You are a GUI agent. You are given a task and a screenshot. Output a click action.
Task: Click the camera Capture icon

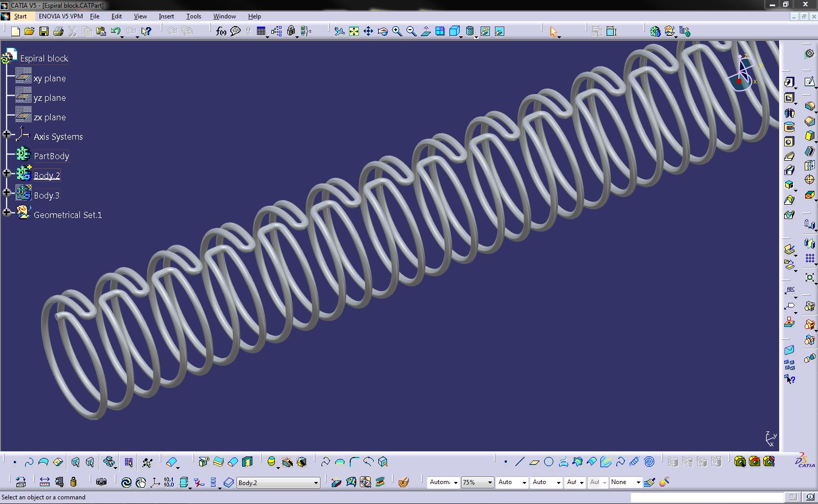pos(101,482)
